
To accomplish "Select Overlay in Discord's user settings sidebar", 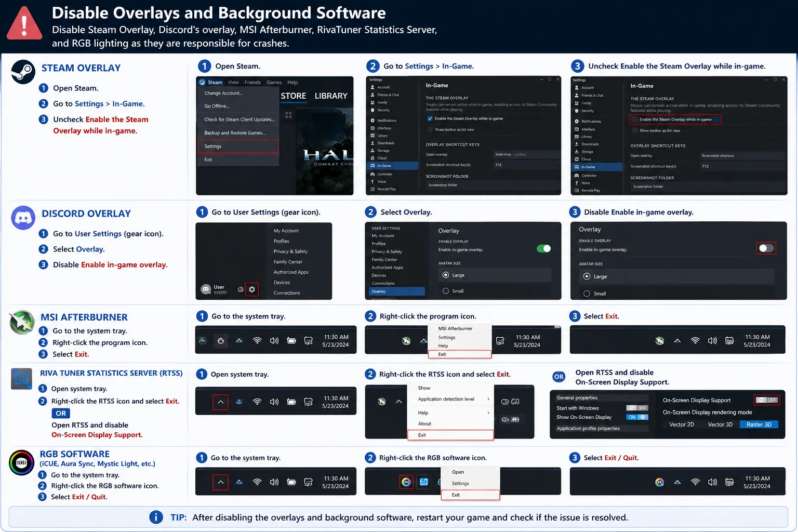I will click(x=396, y=291).
